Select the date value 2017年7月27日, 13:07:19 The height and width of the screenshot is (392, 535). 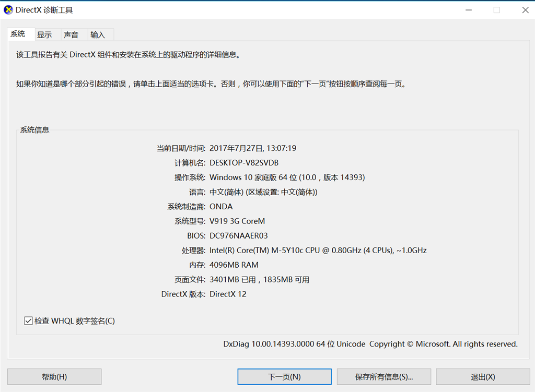click(x=253, y=148)
